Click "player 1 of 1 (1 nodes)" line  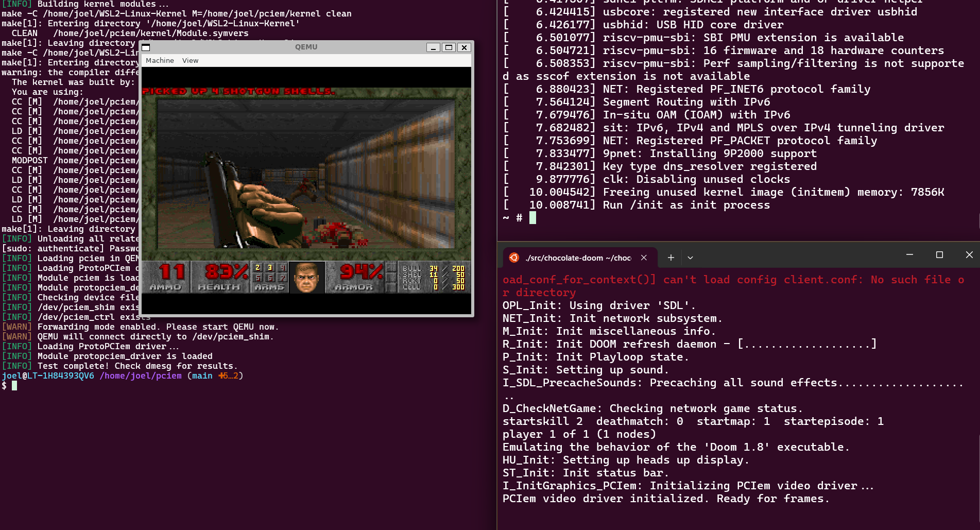coord(579,434)
